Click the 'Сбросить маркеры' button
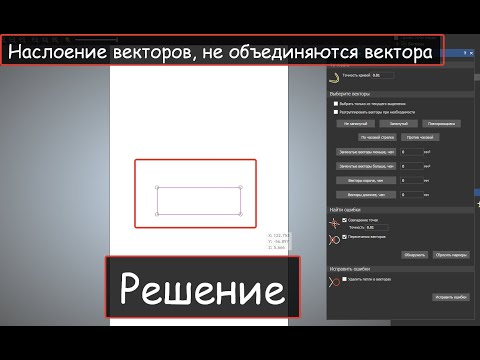Viewport: 480px width, 360px height. (451, 255)
